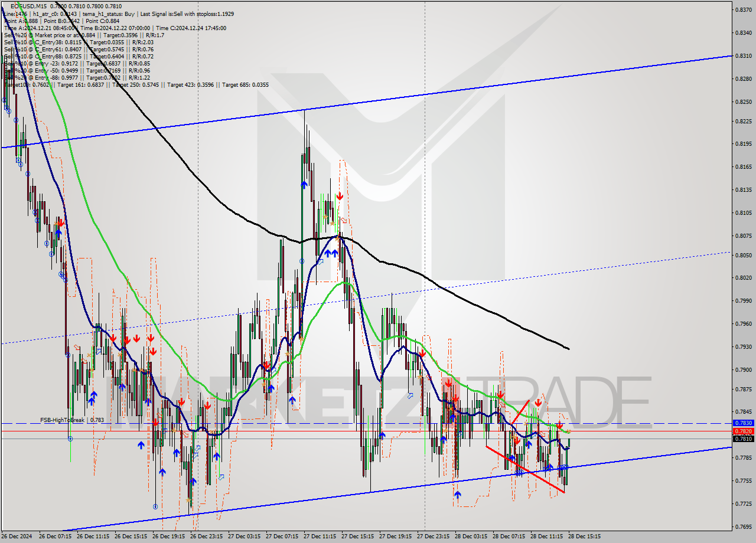The height and width of the screenshot is (543, 756).
Task: Click the 0.8135 price axis label
Action: point(743,189)
